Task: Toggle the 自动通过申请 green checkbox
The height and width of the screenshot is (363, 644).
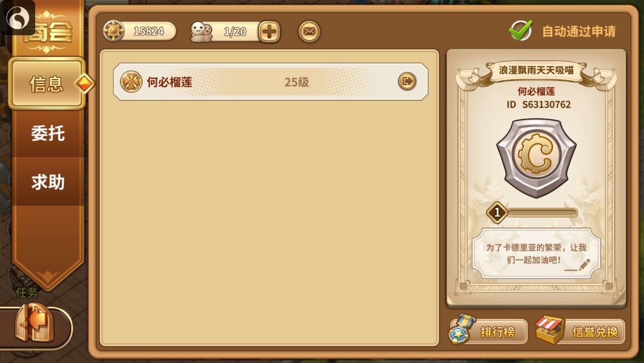Action: pyautogui.click(x=521, y=30)
